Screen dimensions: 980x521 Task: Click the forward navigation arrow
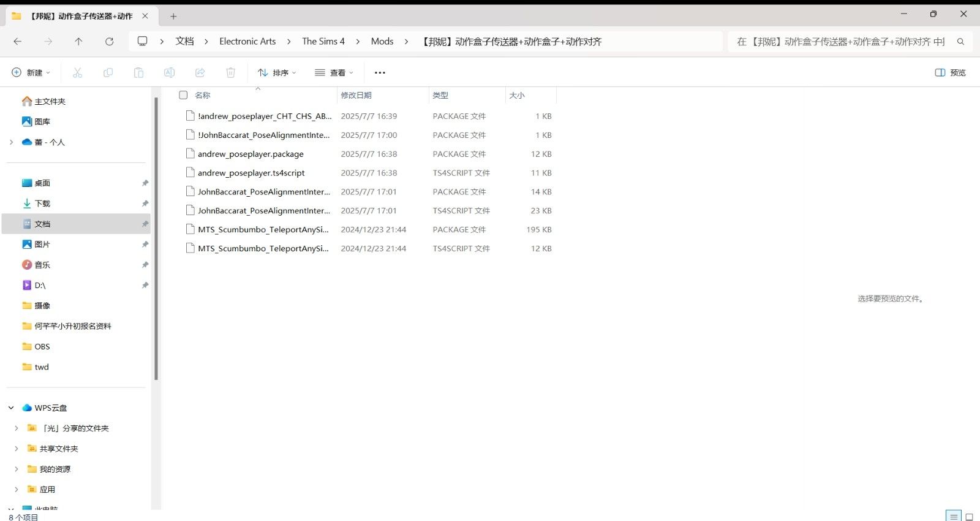(48, 42)
